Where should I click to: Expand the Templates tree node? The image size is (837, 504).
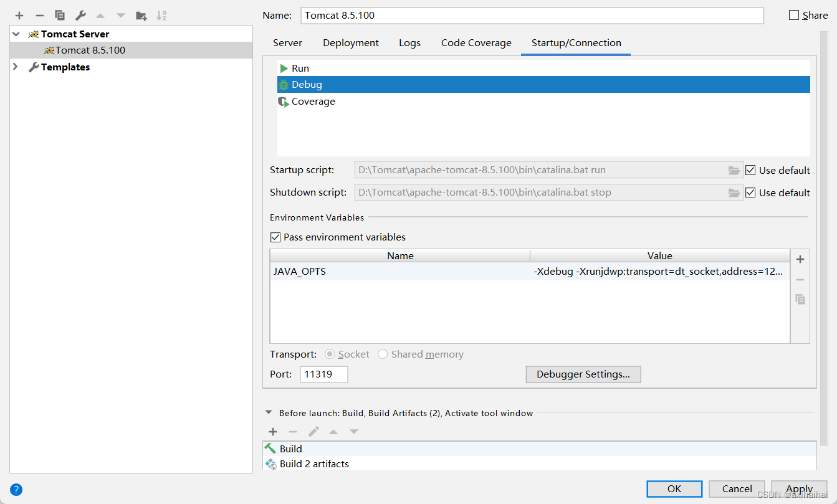click(16, 67)
